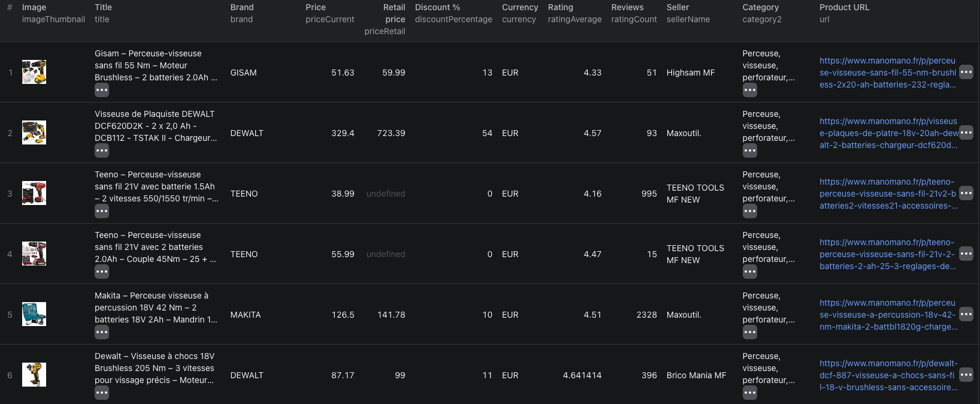The image size is (980, 404).
Task: Expand title ellipsis for Teeno 1.5Ah drill
Action: [102, 212]
